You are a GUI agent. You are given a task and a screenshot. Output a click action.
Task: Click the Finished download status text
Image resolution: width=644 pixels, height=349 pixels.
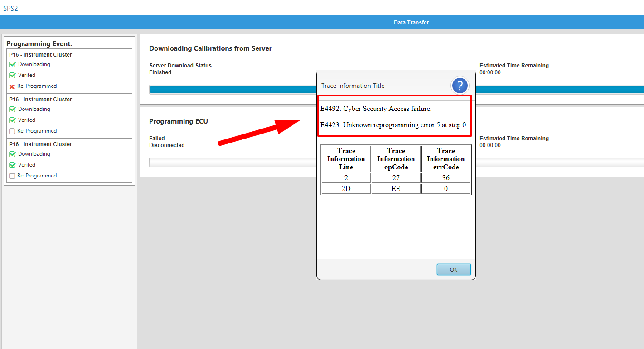pyautogui.click(x=160, y=72)
